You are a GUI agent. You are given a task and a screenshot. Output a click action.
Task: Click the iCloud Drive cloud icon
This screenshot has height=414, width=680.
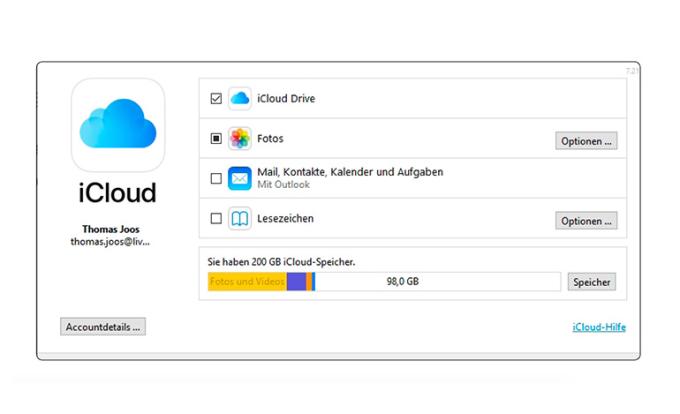(239, 98)
